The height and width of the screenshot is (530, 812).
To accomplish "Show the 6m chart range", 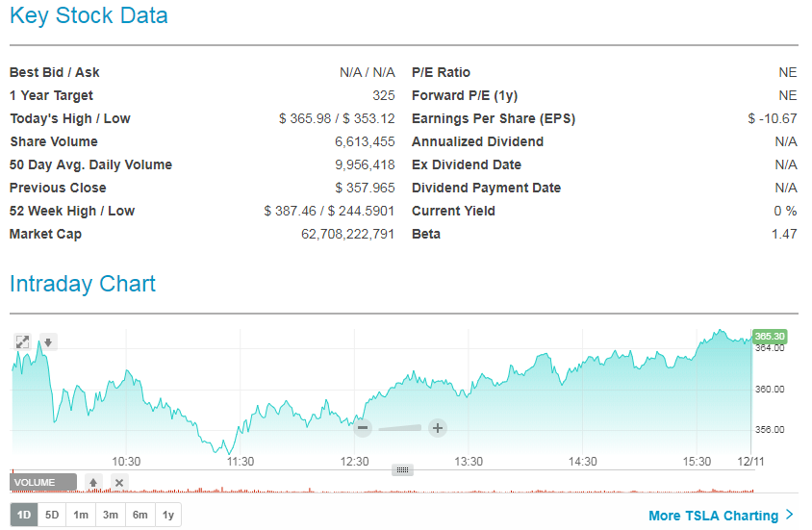I will pyautogui.click(x=140, y=515).
